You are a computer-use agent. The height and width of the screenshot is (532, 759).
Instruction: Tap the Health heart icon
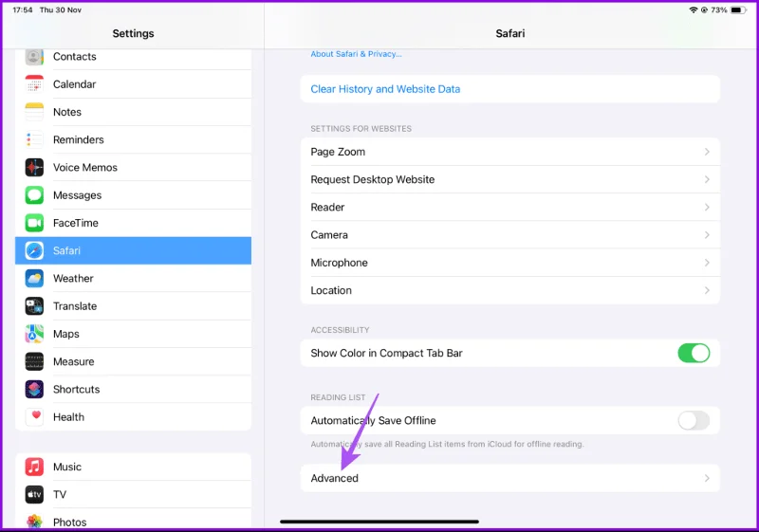click(34, 417)
